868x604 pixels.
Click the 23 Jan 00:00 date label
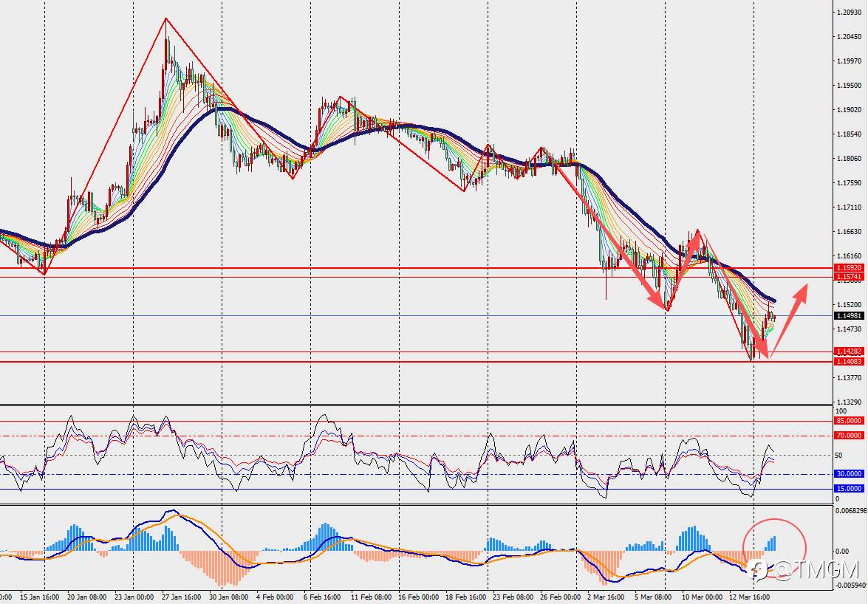pyautogui.click(x=134, y=597)
